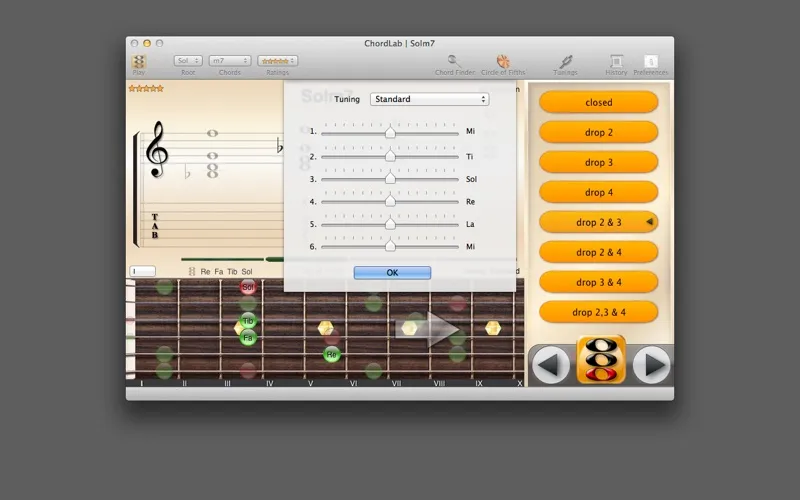Click string 3 Sol tuning slider handle
The image size is (800, 500).
click(390, 178)
